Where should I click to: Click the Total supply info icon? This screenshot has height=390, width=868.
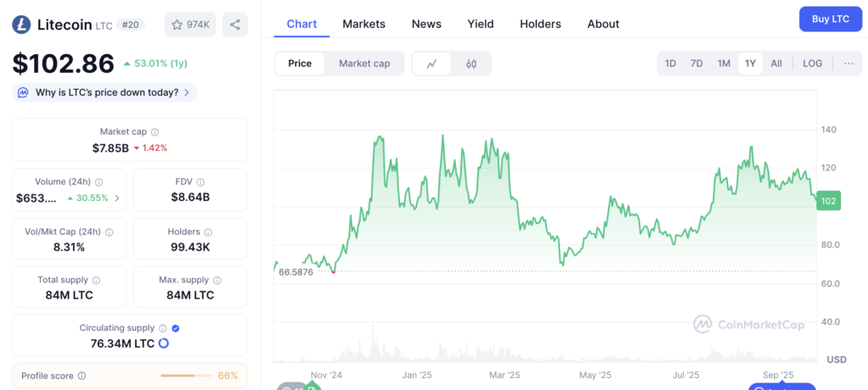pos(96,281)
